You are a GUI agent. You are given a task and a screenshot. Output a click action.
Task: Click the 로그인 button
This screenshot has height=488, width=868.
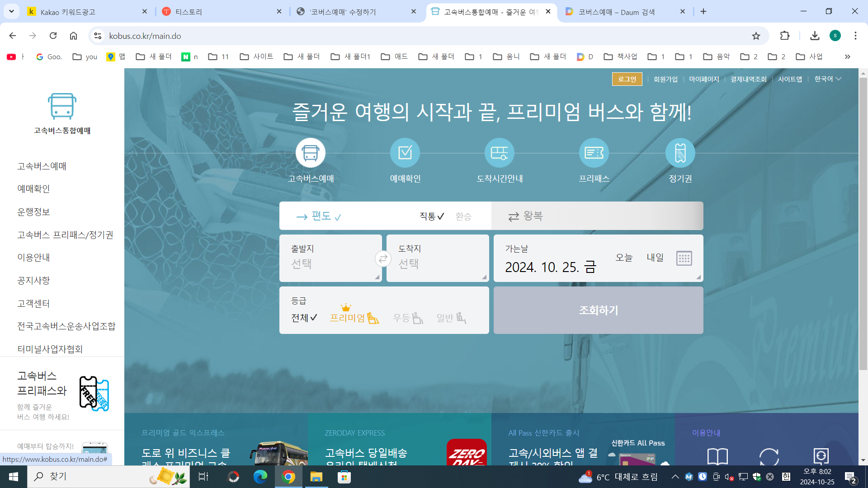[x=627, y=79]
